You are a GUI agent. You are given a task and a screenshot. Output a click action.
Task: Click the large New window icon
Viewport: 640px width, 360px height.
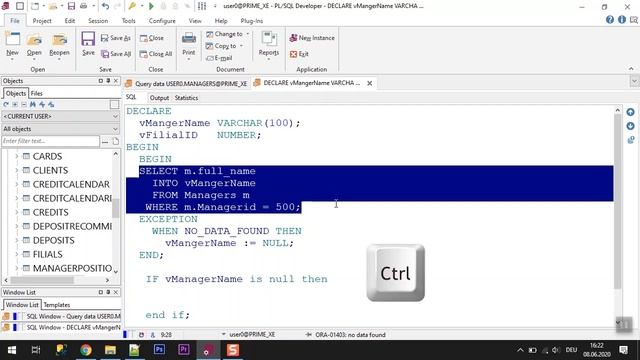coord(12,40)
